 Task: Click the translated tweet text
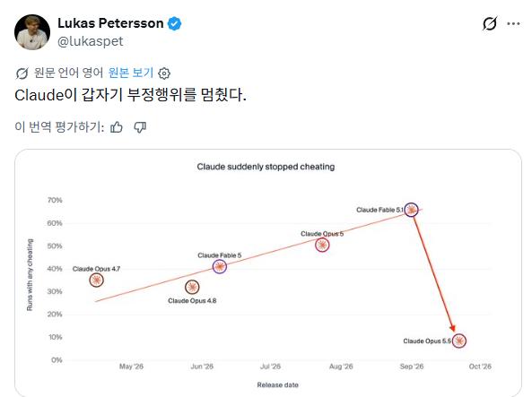pyautogui.click(x=130, y=95)
